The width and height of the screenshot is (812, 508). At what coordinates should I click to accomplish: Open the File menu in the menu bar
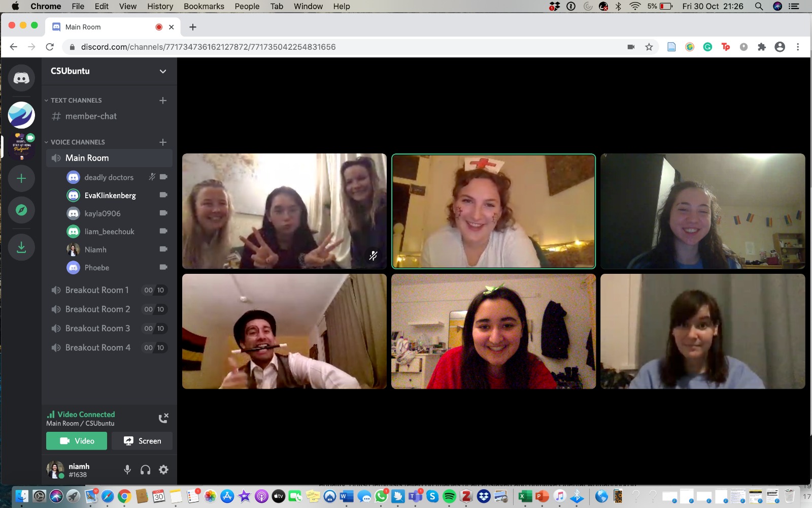click(x=78, y=6)
